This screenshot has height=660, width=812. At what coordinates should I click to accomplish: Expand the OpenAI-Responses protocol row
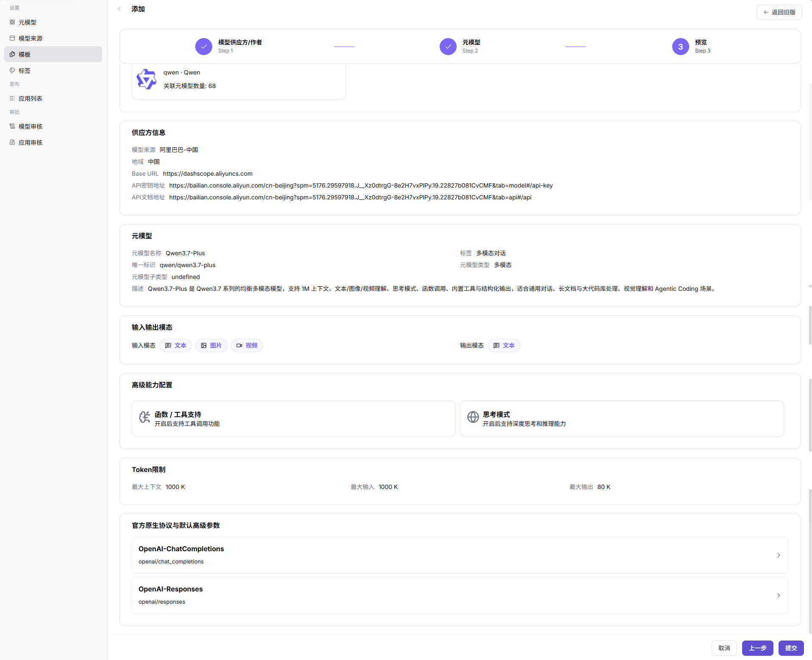[460, 595]
